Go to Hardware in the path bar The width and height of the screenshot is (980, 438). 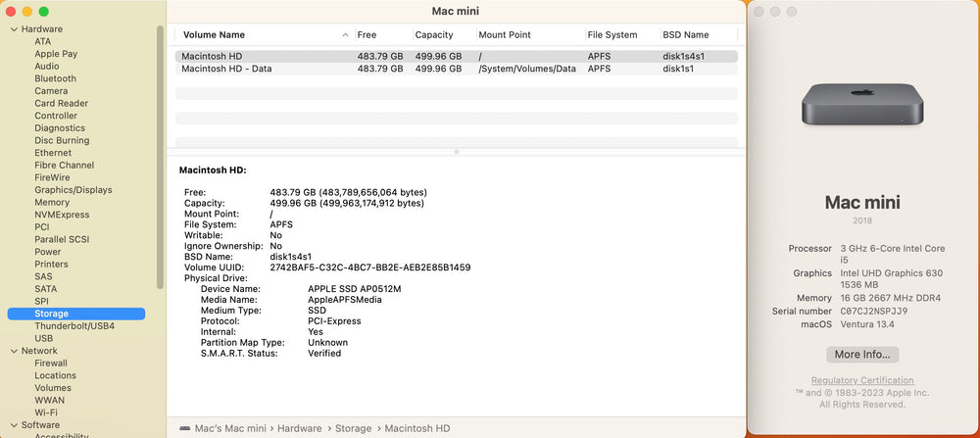pos(299,428)
